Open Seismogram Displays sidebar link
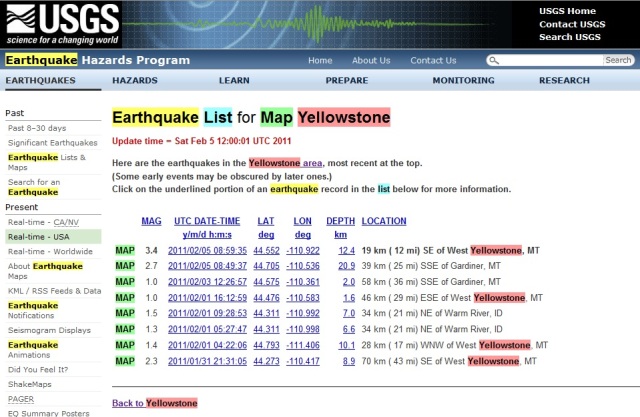This screenshot has height=417, width=640. [x=49, y=330]
